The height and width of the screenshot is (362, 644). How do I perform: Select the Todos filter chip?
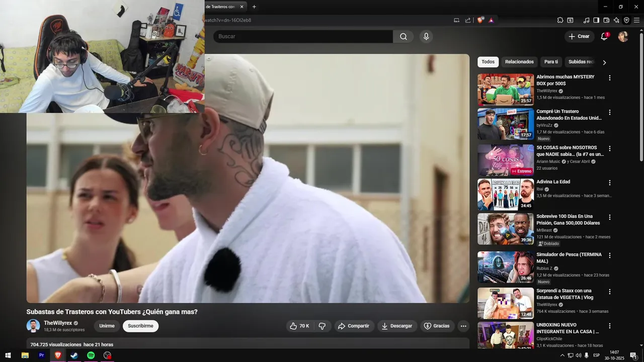pyautogui.click(x=488, y=62)
